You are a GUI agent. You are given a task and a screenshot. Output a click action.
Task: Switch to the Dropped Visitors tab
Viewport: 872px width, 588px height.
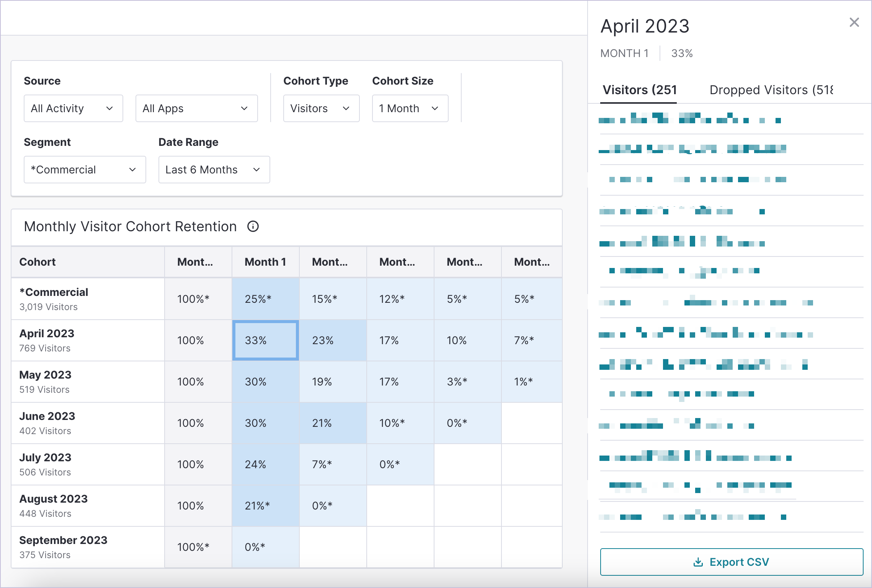(x=770, y=90)
